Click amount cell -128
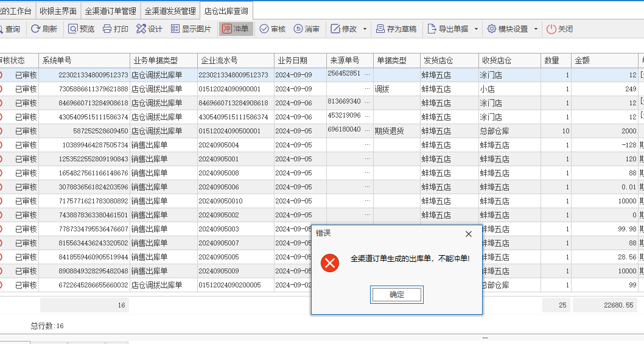The width and height of the screenshot is (644, 344). point(604,145)
